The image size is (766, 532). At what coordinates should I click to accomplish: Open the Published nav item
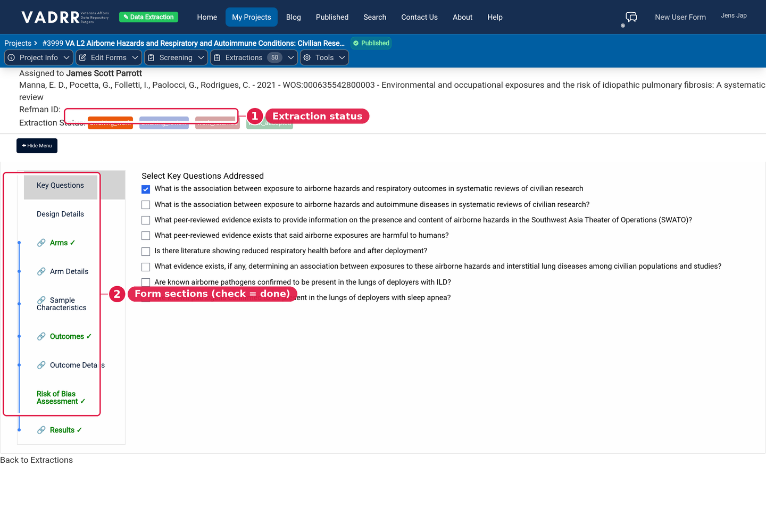[332, 17]
